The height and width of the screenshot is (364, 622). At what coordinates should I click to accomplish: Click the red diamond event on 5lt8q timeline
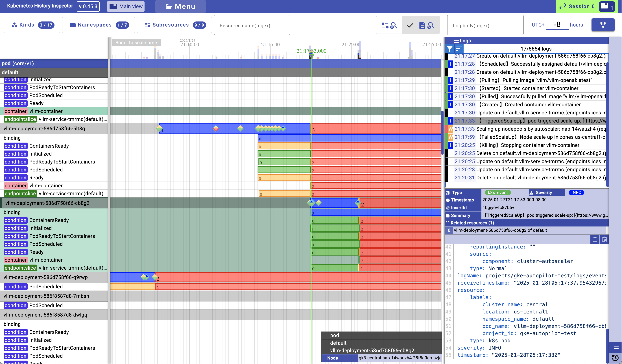point(216,128)
